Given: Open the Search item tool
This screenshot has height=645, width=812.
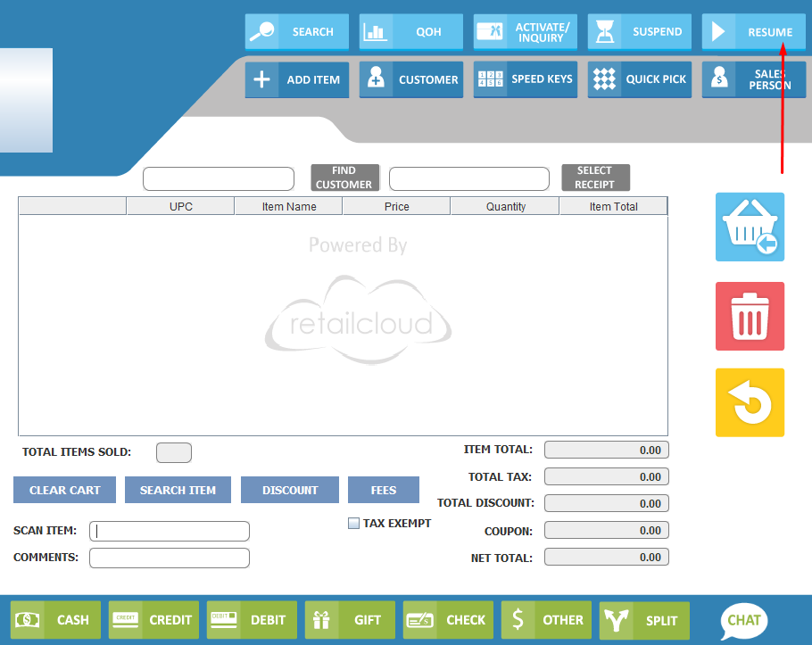Looking at the screenshot, I should (297, 31).
